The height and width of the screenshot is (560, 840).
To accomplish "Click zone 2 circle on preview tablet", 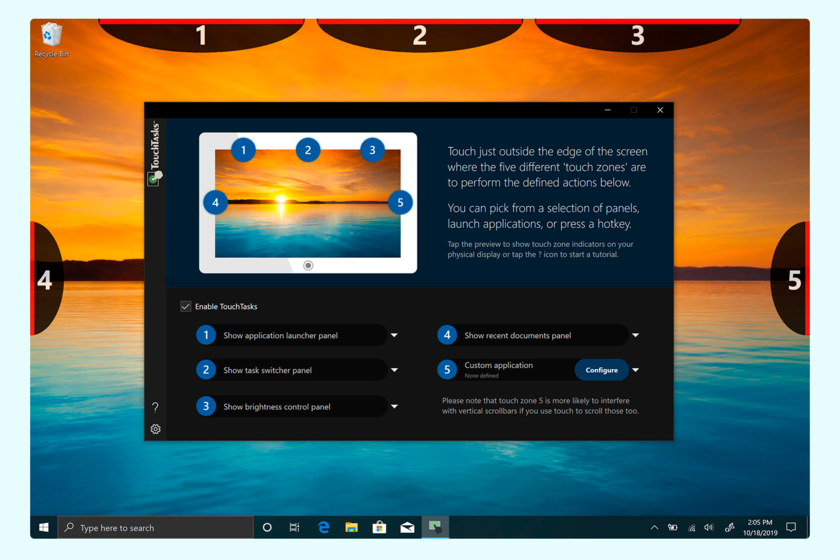I will (308, 150).
